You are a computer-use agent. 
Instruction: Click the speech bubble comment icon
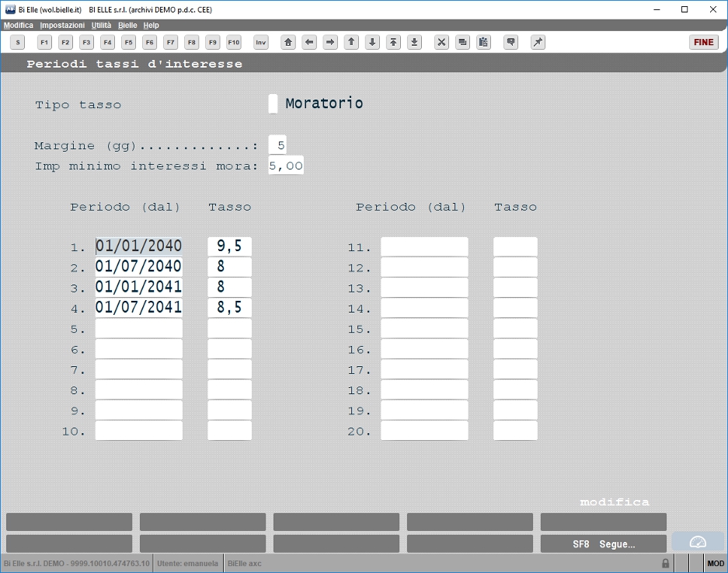(x=510, y=42)
